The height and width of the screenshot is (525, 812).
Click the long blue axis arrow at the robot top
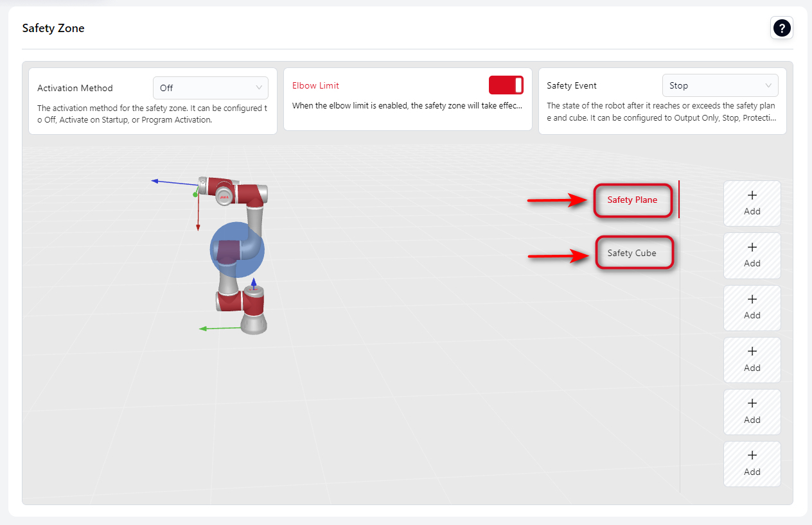173,182
